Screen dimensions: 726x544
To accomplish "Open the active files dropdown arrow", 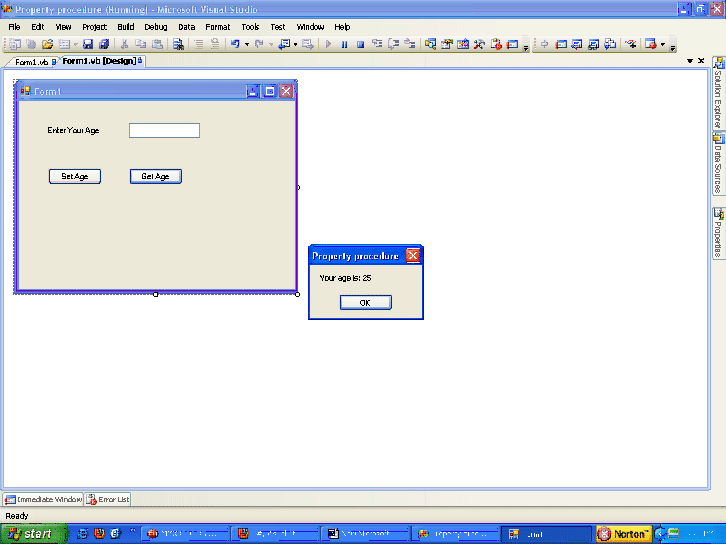I will coord(690,61).
